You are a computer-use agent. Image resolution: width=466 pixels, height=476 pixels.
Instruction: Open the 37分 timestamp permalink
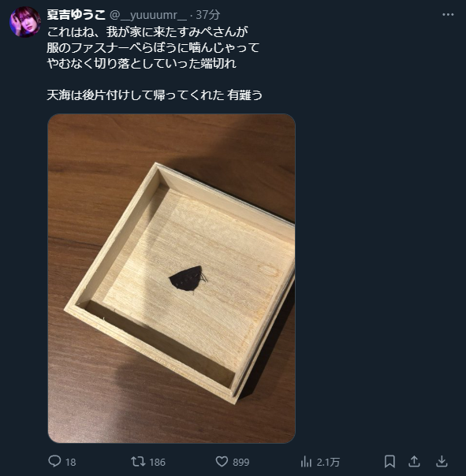(208, 15)
